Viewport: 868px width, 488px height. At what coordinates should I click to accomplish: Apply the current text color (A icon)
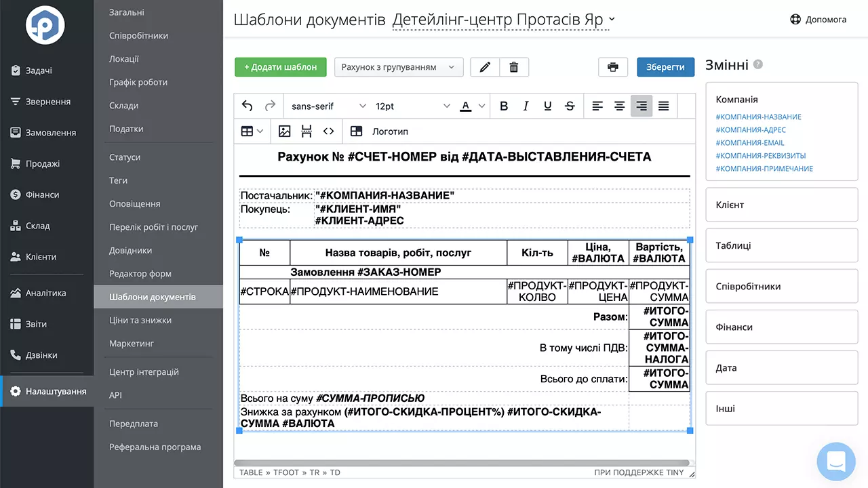click(x=465, y=106)
